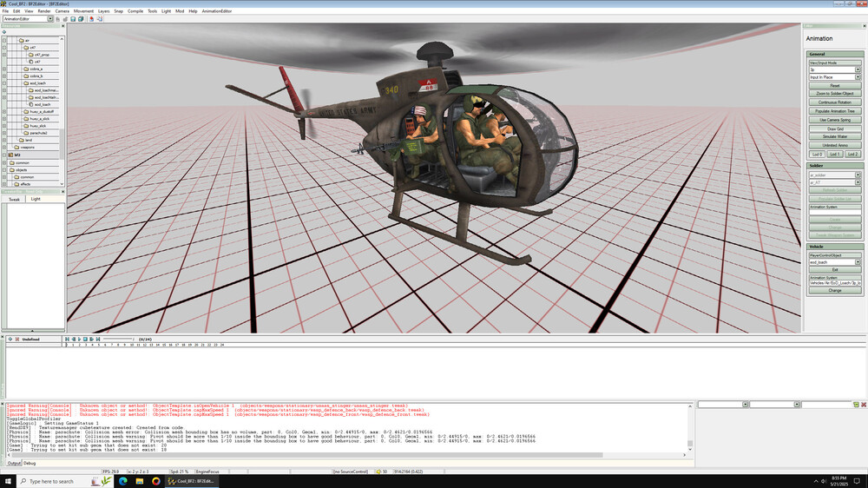Close the Animation side panel with its X
The width and height of the screenshot is (868, 488).
click(x=865, y=26)
